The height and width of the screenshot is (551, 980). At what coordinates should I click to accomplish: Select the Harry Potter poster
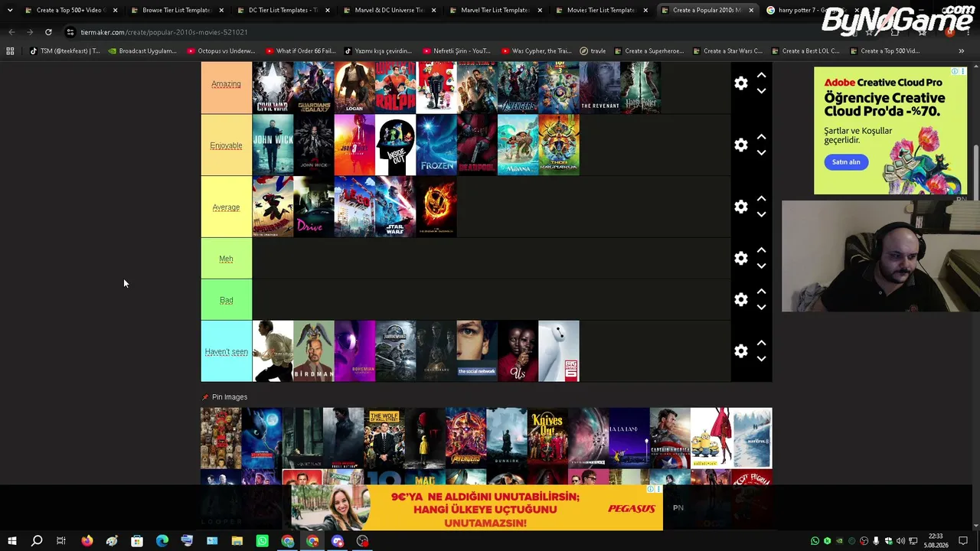(x=640, y=87)
